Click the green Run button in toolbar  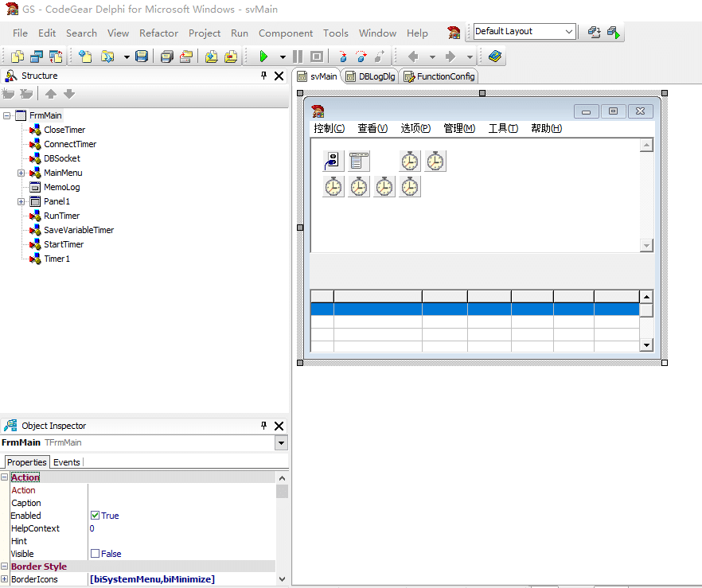[x=263, y=56]
